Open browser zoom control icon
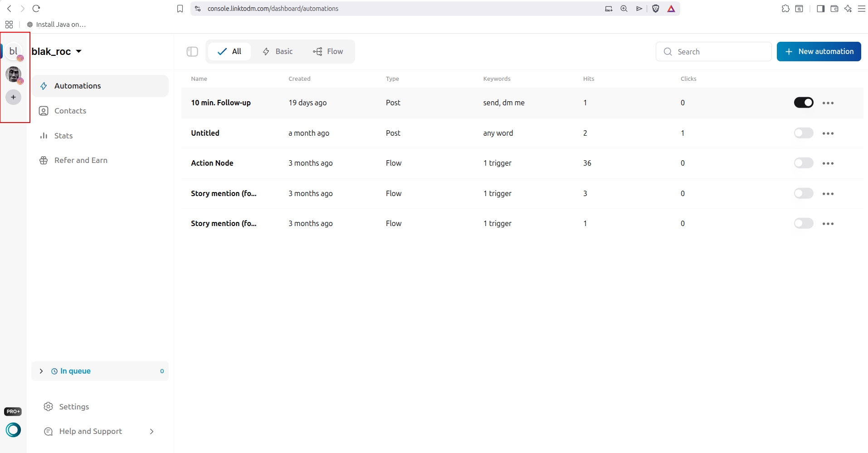The width and height of the screenshot is (868, 453). (624, 9)
